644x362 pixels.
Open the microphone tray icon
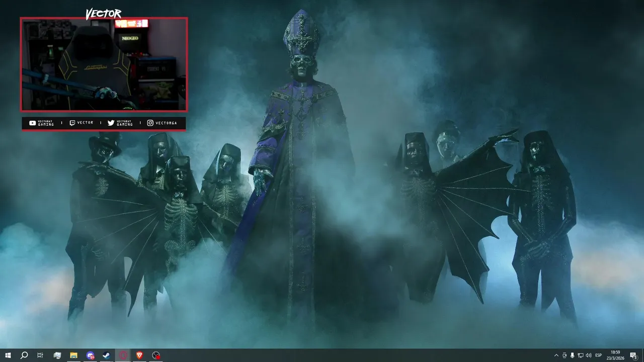[x=573, y=355]
